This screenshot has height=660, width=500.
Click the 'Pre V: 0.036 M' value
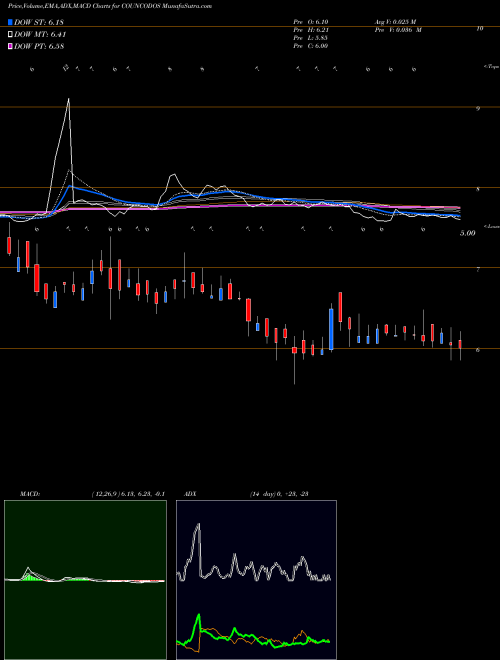[x=398, y=30]
